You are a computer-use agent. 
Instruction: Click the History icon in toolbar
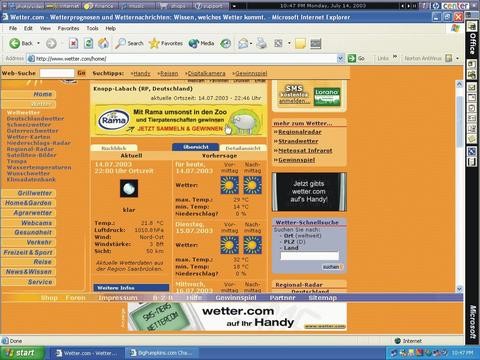tap(226, 43)
